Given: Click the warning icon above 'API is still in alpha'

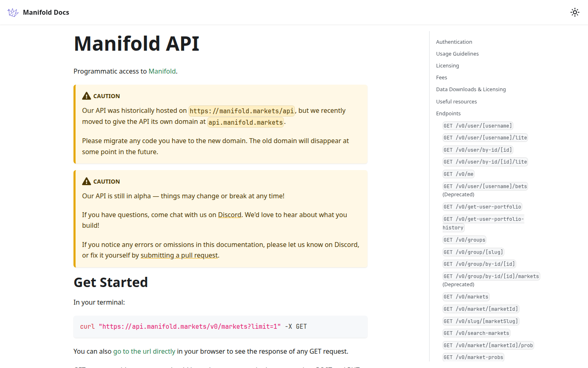Looking at the screenshot, I should pyautogui.click(x=87, y=181).
